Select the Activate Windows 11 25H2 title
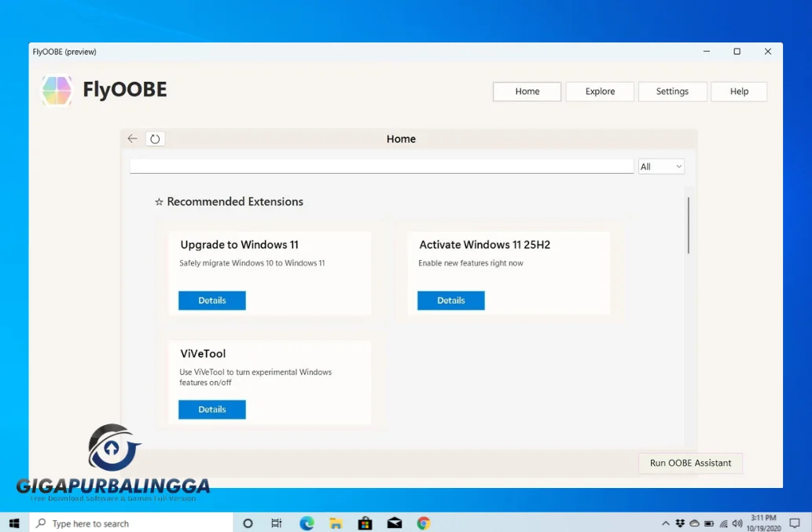812x532 pixels. click(484, 244)
